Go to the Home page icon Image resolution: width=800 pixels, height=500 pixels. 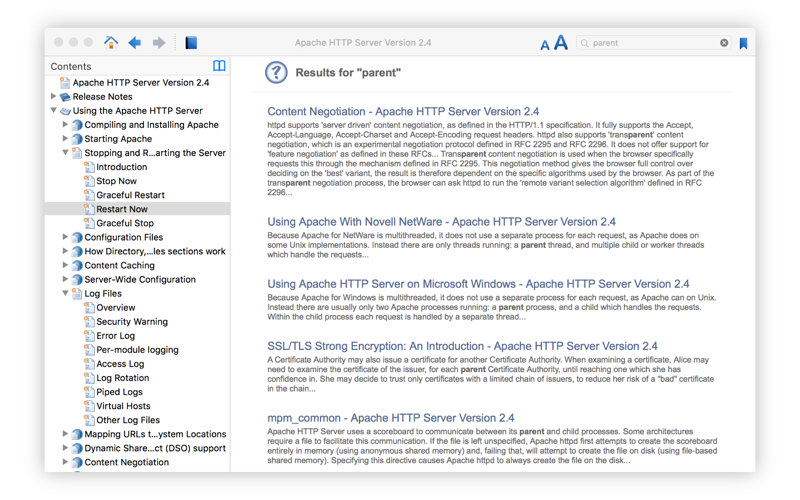111,42
